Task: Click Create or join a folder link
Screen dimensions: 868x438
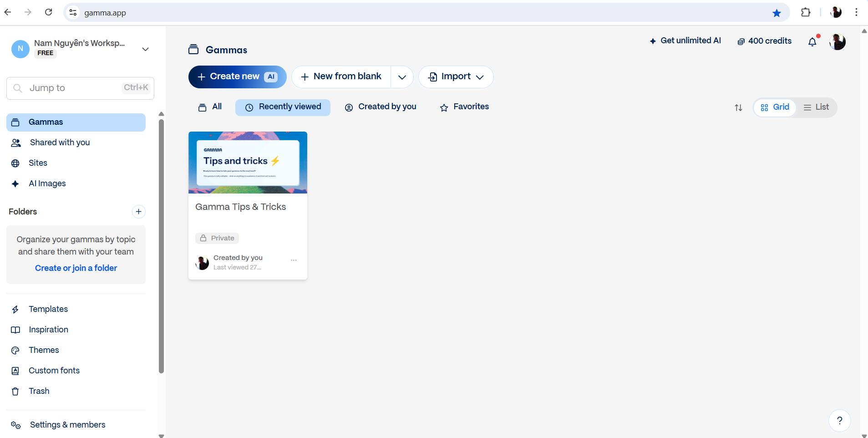Action: [x=76, y=268]
